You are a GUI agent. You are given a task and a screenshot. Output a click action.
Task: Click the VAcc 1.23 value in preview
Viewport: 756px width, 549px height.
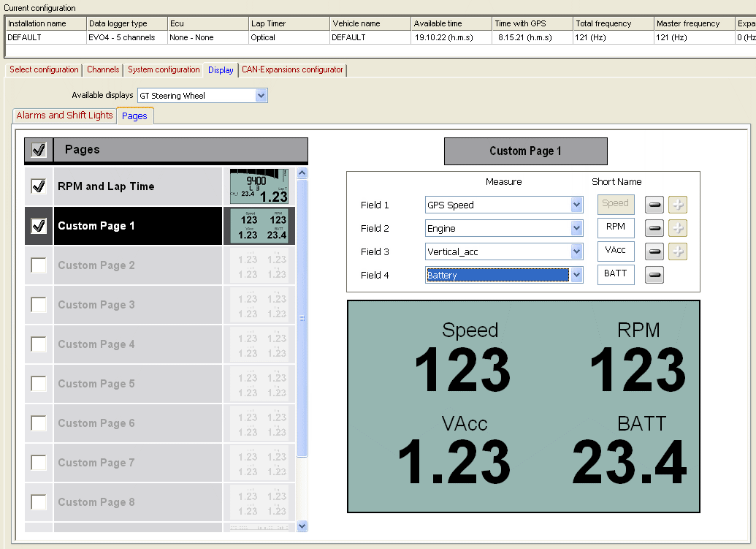[454, 462]
